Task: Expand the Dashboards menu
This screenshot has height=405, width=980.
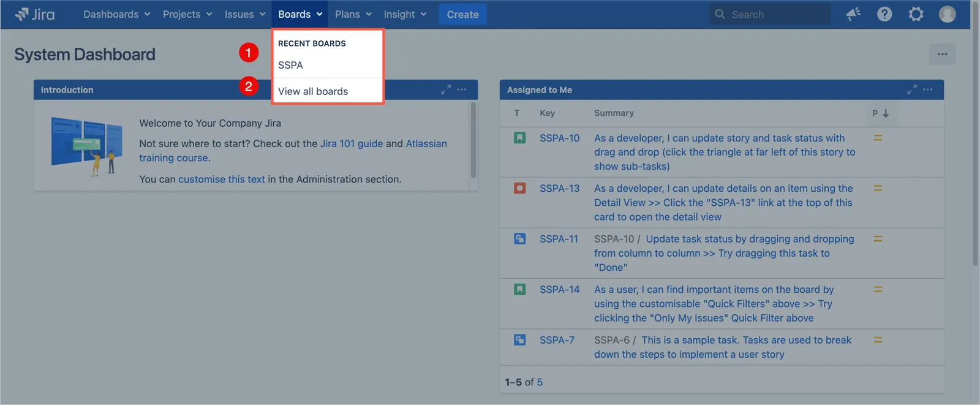Action: click(x=116, y=14)
